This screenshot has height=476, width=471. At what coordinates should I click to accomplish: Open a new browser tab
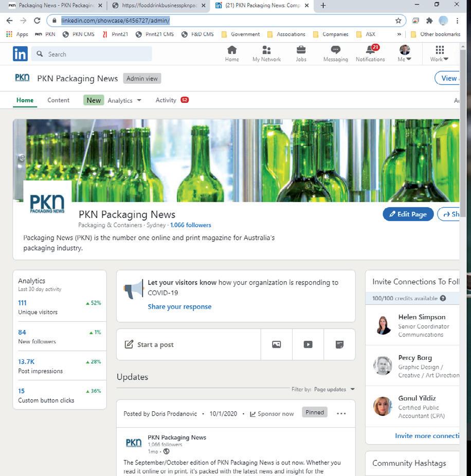coord(323,6)
